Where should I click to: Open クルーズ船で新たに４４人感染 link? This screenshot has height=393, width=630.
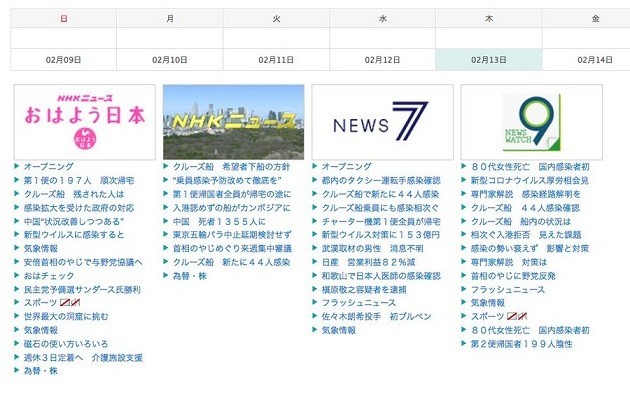[380, 194]
